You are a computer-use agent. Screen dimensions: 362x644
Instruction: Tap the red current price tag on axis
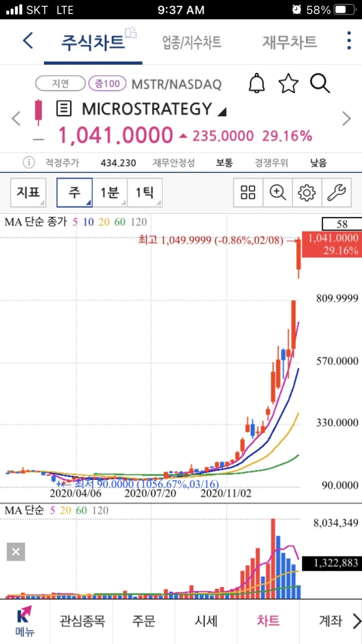pos(332,245)
